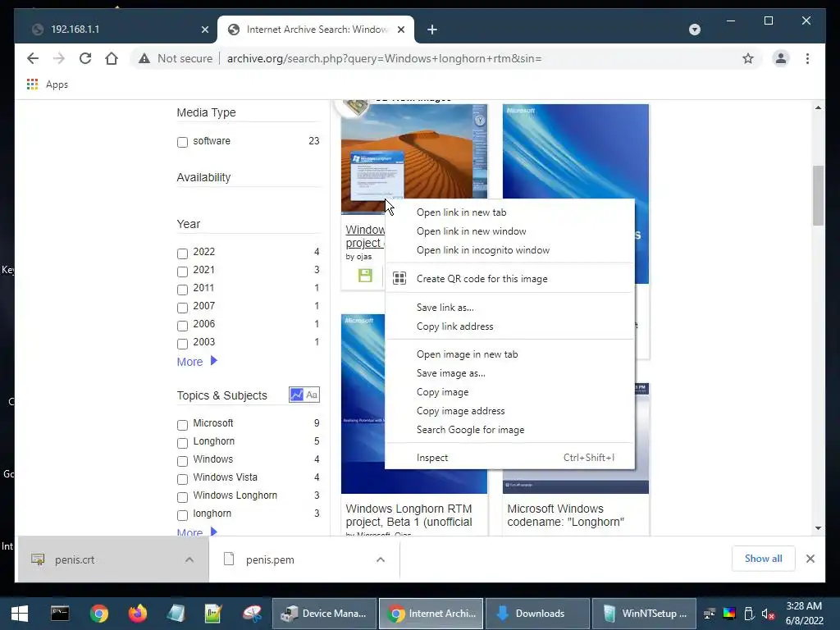Image resolution: width=840 pixels, height=630 pixels.
Task: Open the home page via house icon
Action: coord(112,58)
